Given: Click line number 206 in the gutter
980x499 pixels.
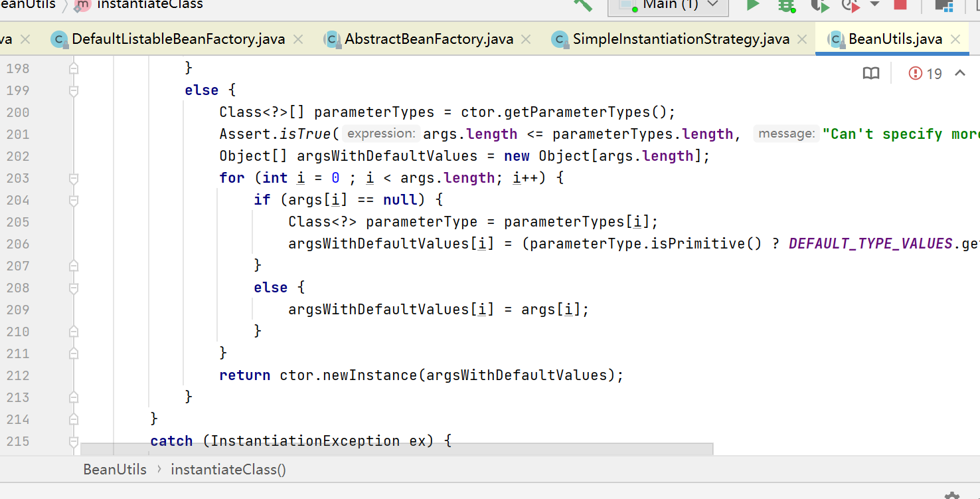Looking at the screenshot, I should [x=18, y=244].
